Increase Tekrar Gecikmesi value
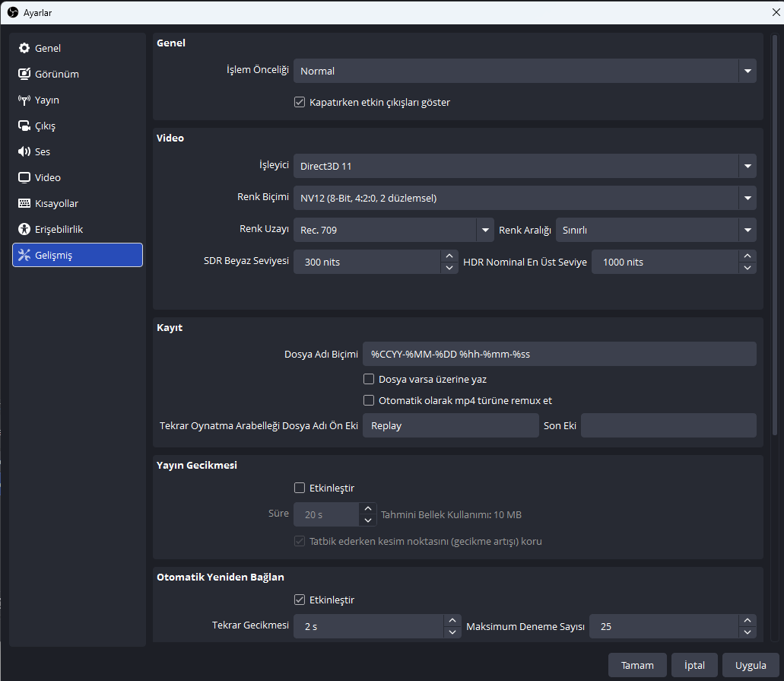784x681 pixels. pos(452,620)
